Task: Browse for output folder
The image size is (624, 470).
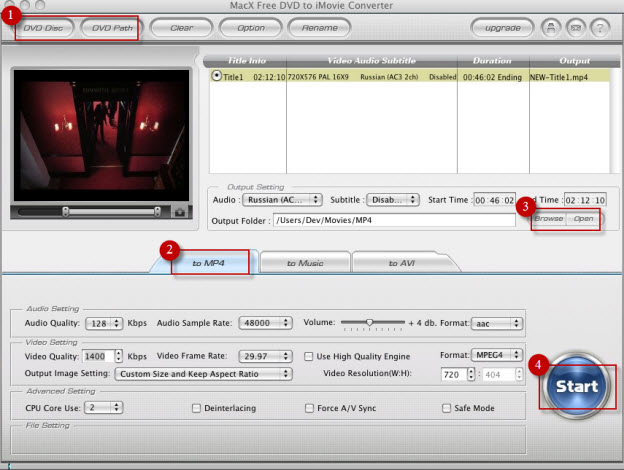Action: coord(549,219)
